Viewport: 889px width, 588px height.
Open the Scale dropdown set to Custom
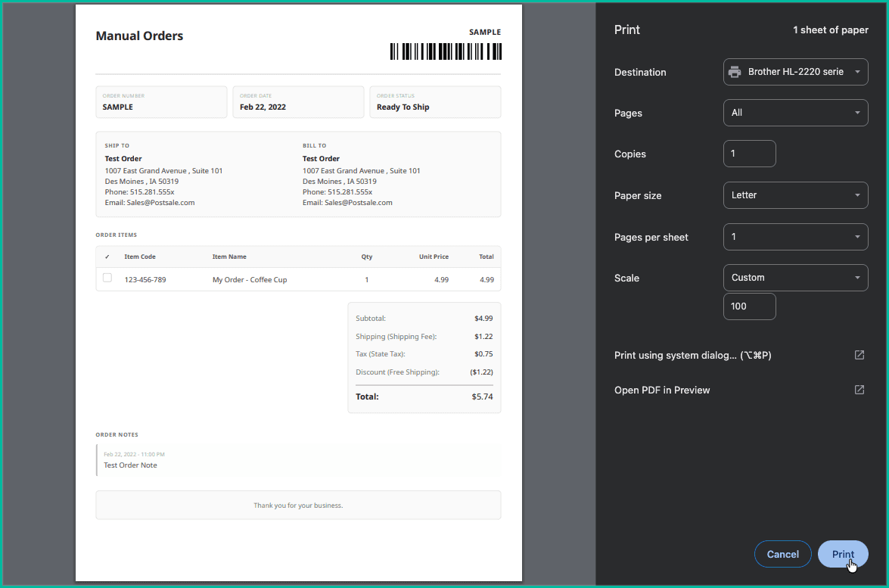pyautogui.click(x=795, y=278)
